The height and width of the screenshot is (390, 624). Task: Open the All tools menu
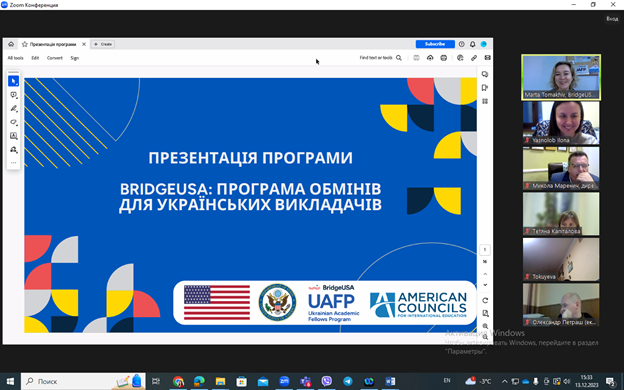16,58
